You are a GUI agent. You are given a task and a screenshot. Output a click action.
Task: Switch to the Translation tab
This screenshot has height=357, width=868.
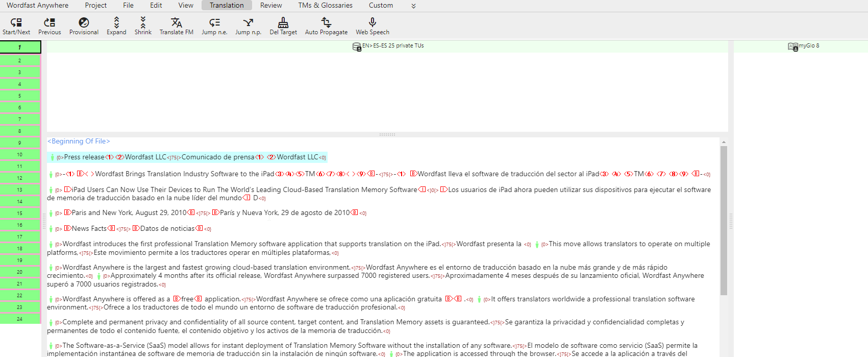[x=227, y=5]
